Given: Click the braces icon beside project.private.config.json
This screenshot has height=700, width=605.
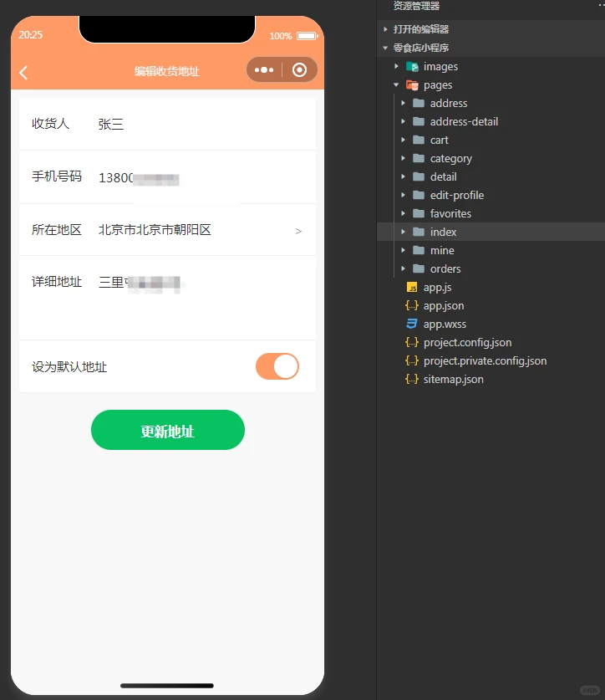Looking at the screenshot, I should click(x=412, y=360).
